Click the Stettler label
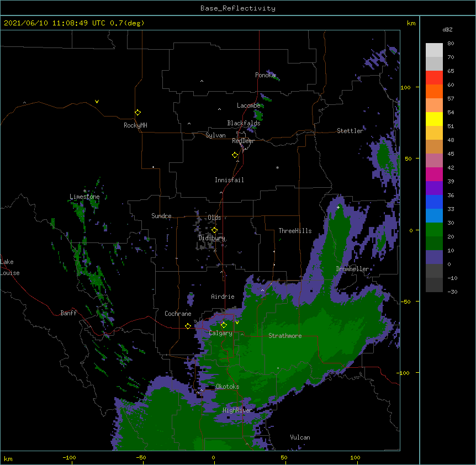476x465 pixels. coord(350,131)
